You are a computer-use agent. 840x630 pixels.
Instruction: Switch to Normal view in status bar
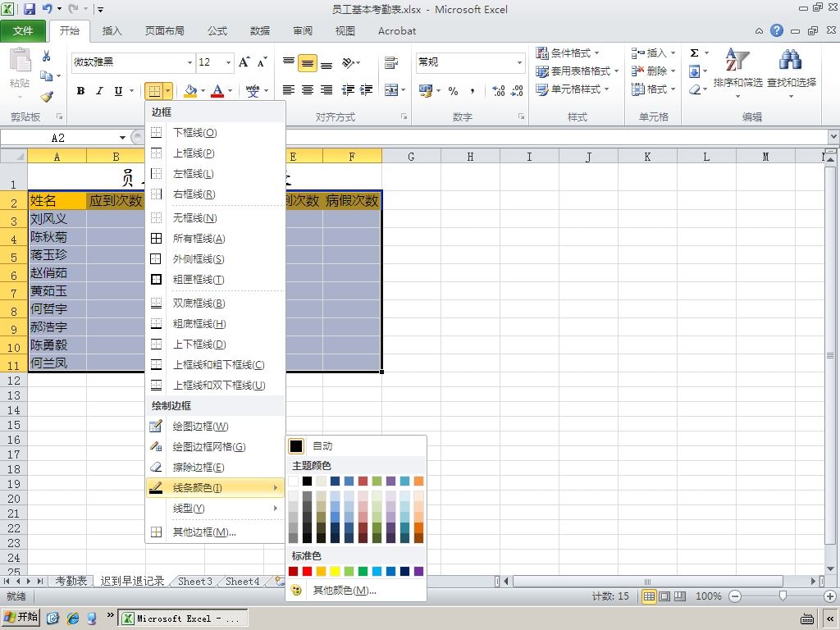point(649,596)
